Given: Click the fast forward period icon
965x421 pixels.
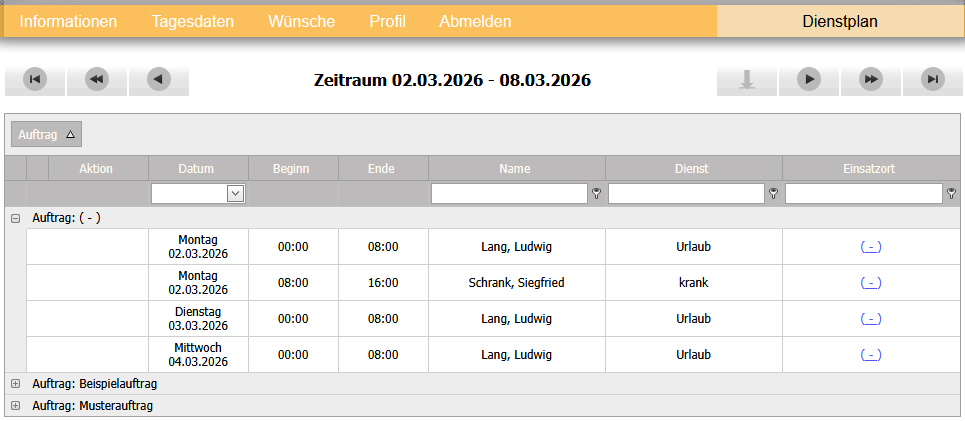Looking at the screenshot, I should (870, 80).
